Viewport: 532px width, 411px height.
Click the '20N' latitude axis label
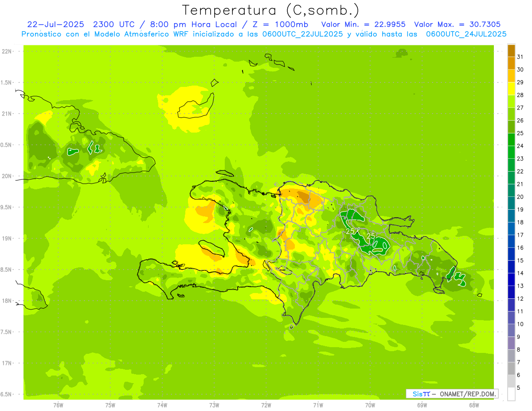tap(7, 176)
